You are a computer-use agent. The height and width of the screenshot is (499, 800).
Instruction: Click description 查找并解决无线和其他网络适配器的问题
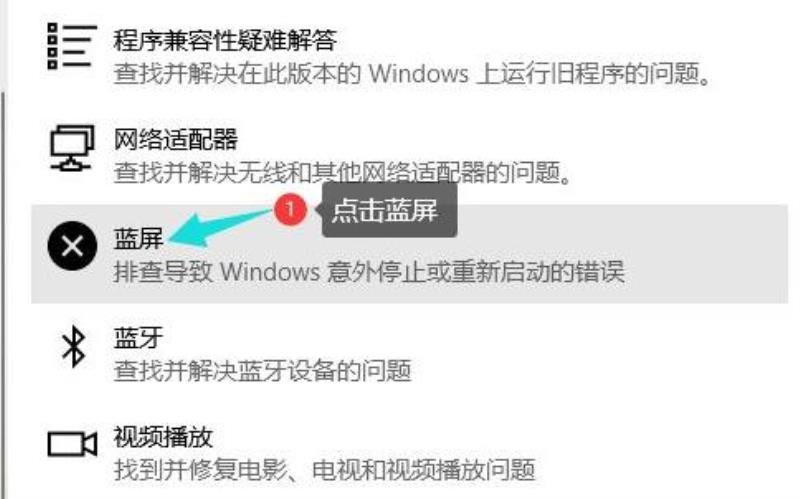tap(342, 172)
